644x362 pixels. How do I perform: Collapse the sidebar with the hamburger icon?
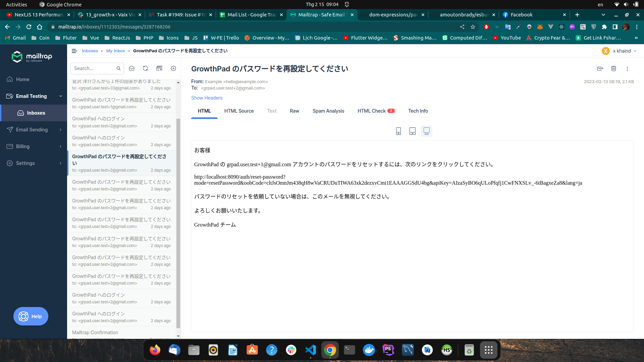(x=74, y=51)
